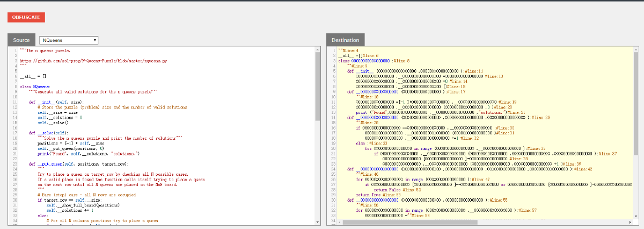Click Destination 'return False #line:52' line
The height and width of the screenshot is (229, 644).
(397, 190)
